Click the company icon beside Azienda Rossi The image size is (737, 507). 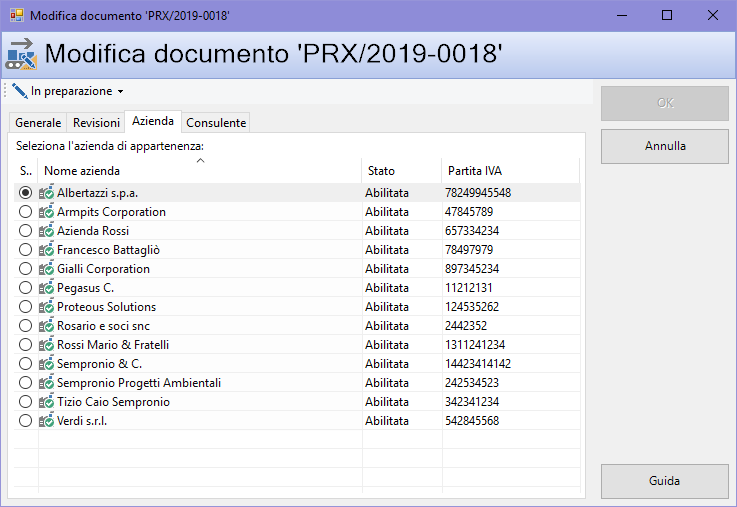(x=47, y=231)
